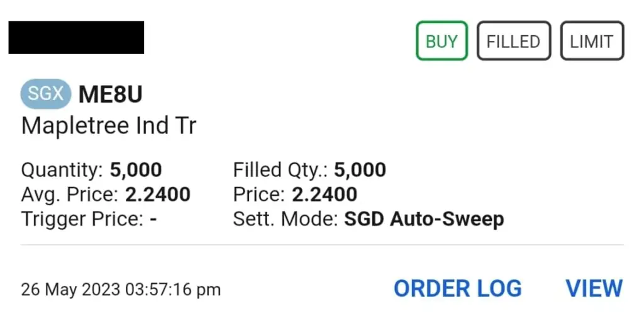Click the Price 2.2400 field

pyautogui.click(x=295, y=195)
